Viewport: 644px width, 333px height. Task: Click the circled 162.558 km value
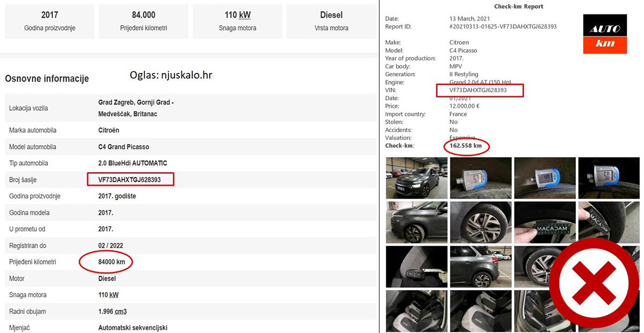466,146
